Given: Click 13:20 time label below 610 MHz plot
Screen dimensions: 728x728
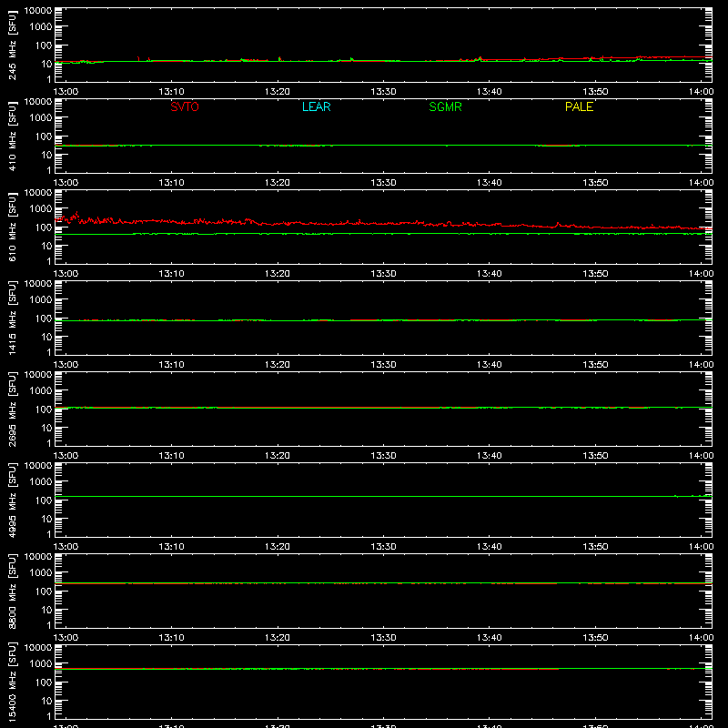Looking at the screenshot, I should click(278, 274).
